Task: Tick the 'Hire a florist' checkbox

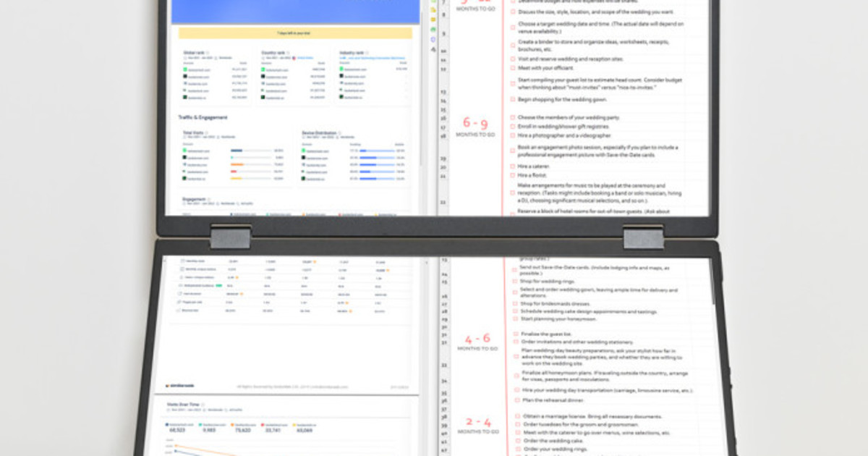Action: (513, 175)
